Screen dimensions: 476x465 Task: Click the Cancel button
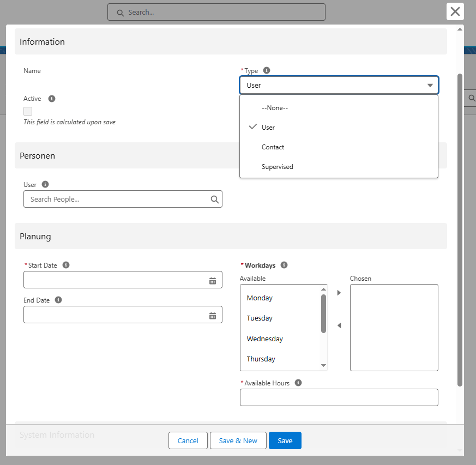188,440
